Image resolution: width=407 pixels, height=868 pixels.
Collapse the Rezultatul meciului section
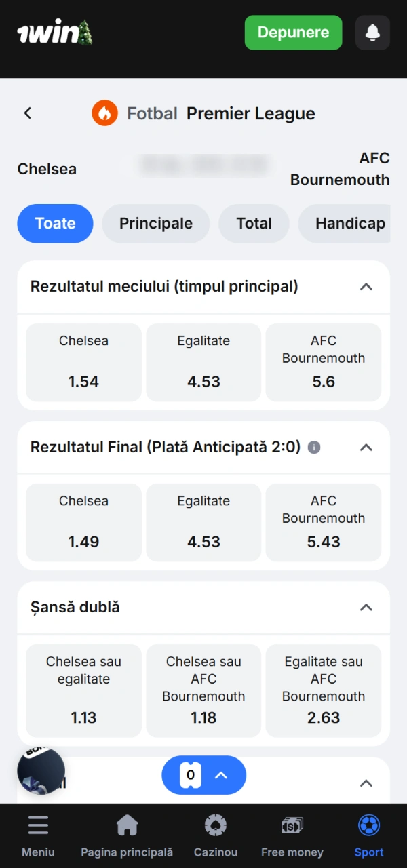pyautogui.click(x=366, y=287)
